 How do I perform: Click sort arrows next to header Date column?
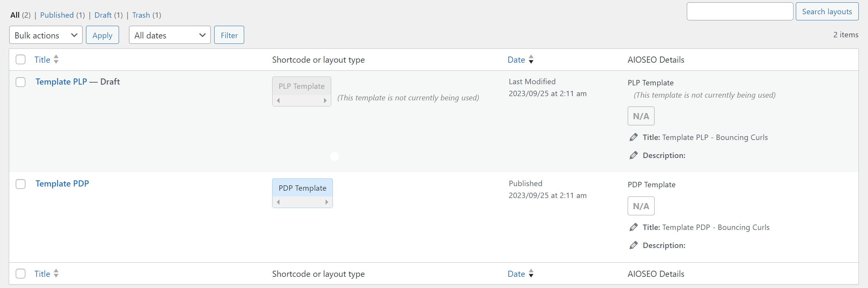pyautogui.click(x=531, y=60)
